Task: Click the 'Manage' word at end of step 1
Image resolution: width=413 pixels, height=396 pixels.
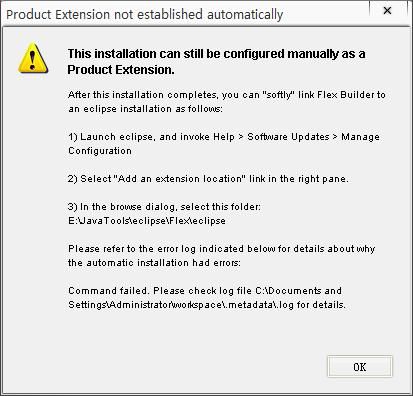Action: click(x=360, y=137)
